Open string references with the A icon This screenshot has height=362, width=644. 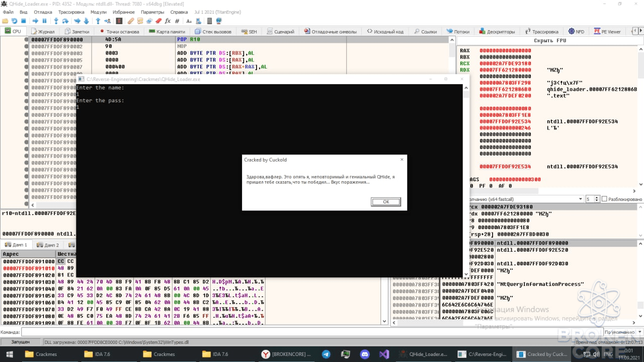[189, 21]
